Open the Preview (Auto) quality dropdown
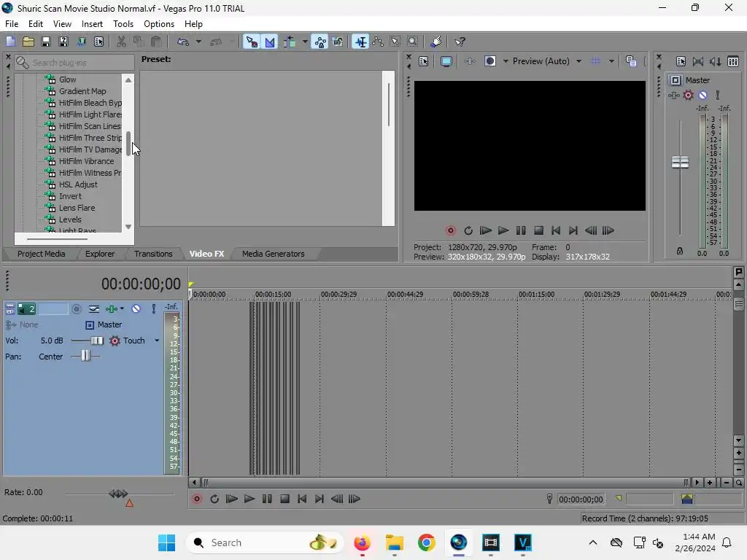Image resolution: width=747 pixels, height=560 pixels. tap(546, 61)
